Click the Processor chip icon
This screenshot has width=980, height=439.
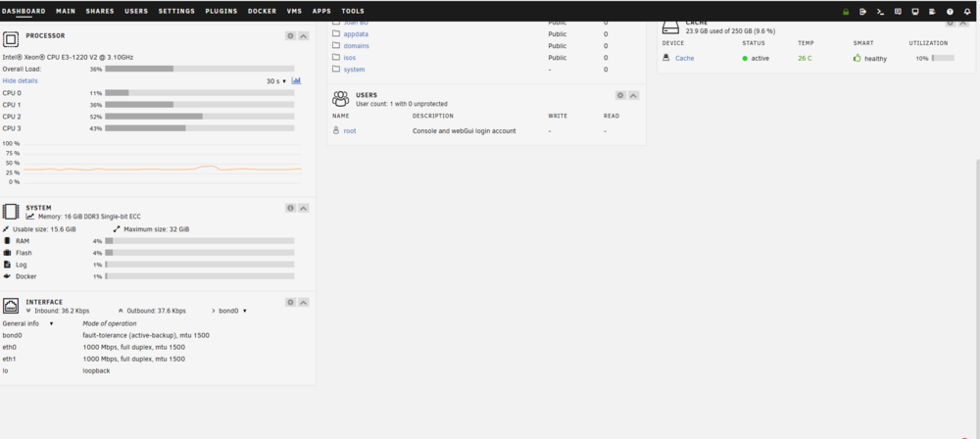click(x=11, y=40)
